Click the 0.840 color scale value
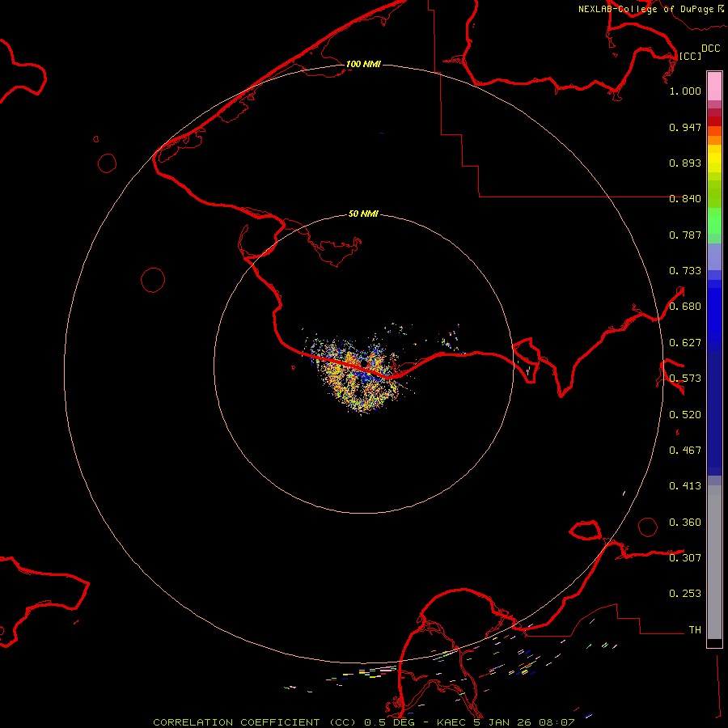728x728 pixels. [685, 199]
